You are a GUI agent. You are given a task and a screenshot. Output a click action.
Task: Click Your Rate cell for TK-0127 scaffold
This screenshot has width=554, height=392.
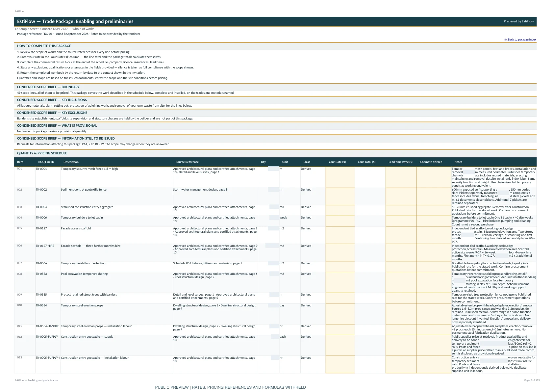[x=340, y=235]
